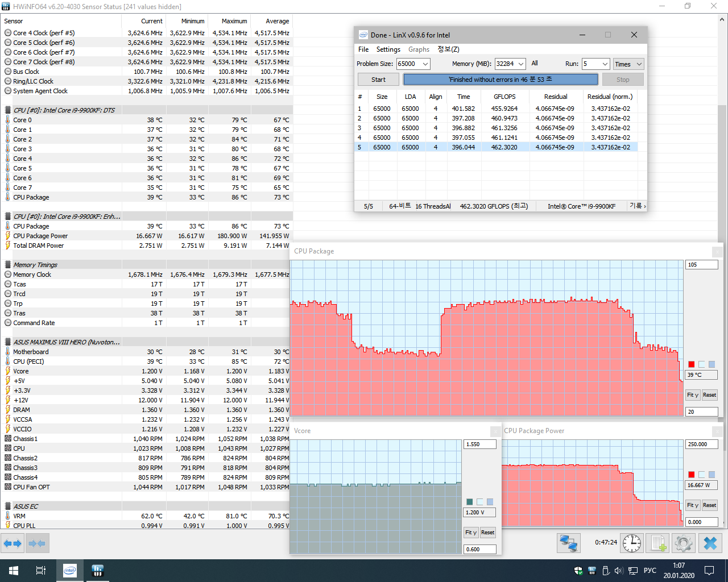Click the 기록 log button in LinX status bar
This screenshot has width=728, height=582.
coord(637,206)
